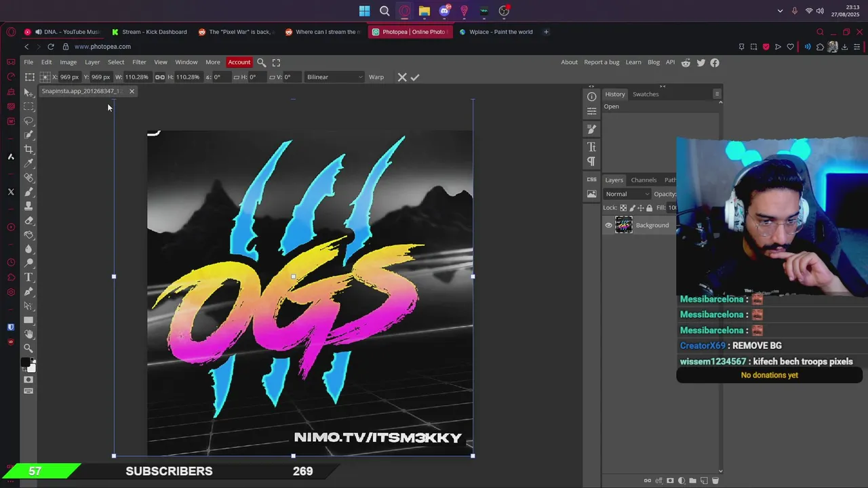Click the background color swatch
The image size is (868, 488).
32,368
